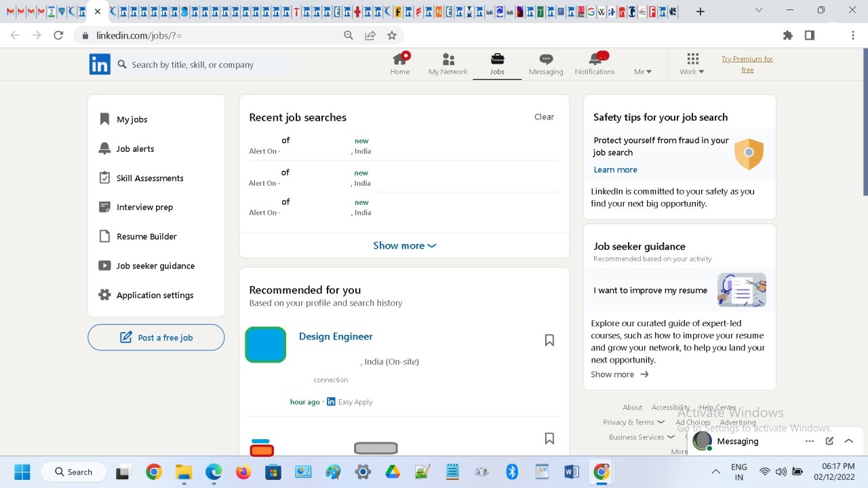Show hidden system tray icons chevron
Screen dimensions: 868x488
(715, 472)
